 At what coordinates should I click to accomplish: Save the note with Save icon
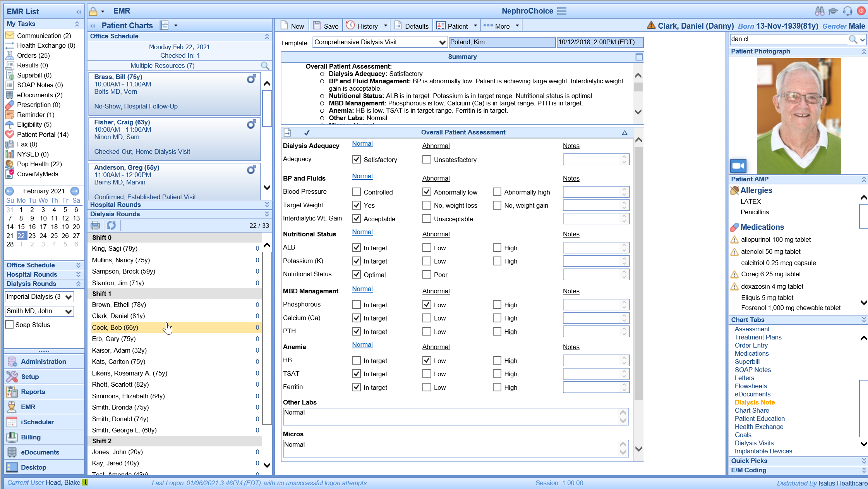tap(317, 26)
